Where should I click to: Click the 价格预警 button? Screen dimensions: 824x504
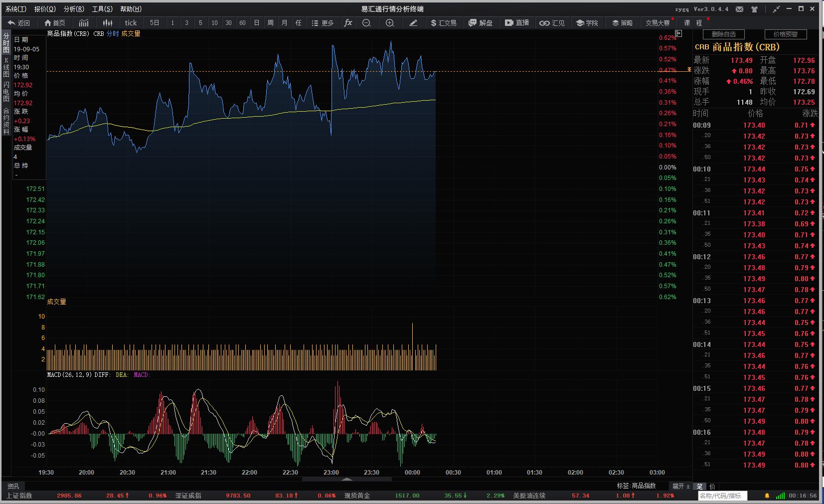(x=785, y=34)
